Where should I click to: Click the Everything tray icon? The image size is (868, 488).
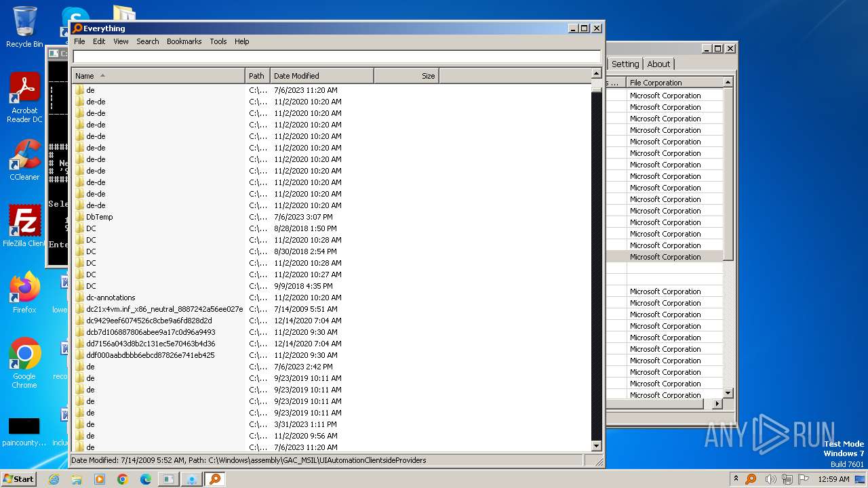751,479
